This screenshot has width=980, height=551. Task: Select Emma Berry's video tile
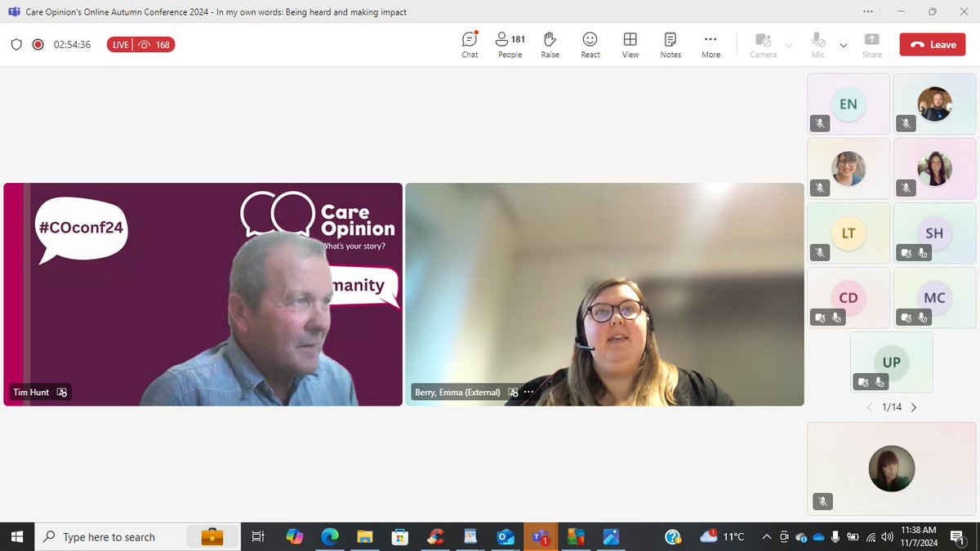click(x=605, y=294)
